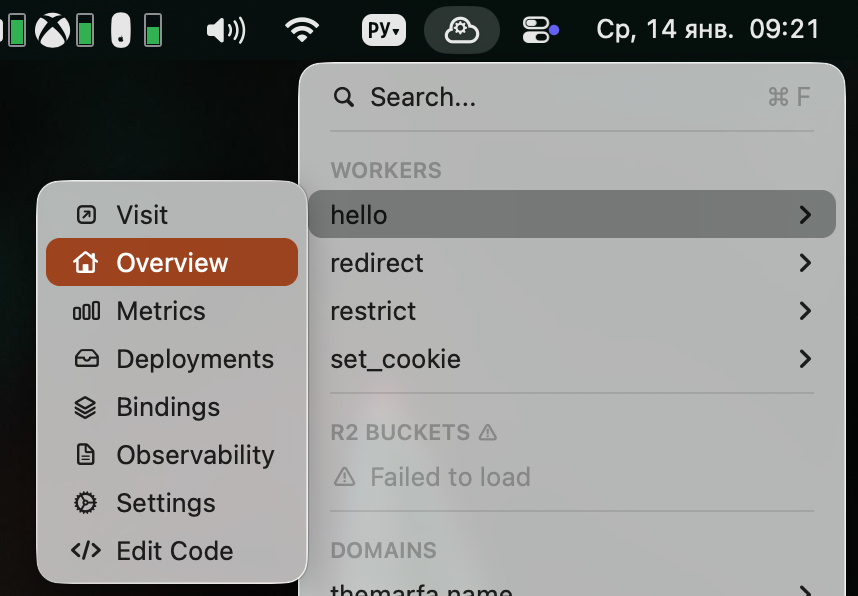
Task: Expand the redirect worker submenu chevron
Action: 805,263
